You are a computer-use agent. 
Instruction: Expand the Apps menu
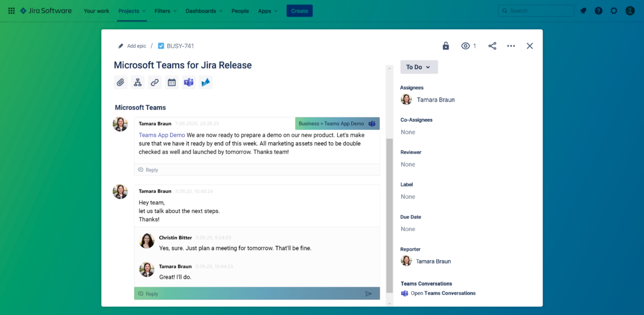point(268,11)
